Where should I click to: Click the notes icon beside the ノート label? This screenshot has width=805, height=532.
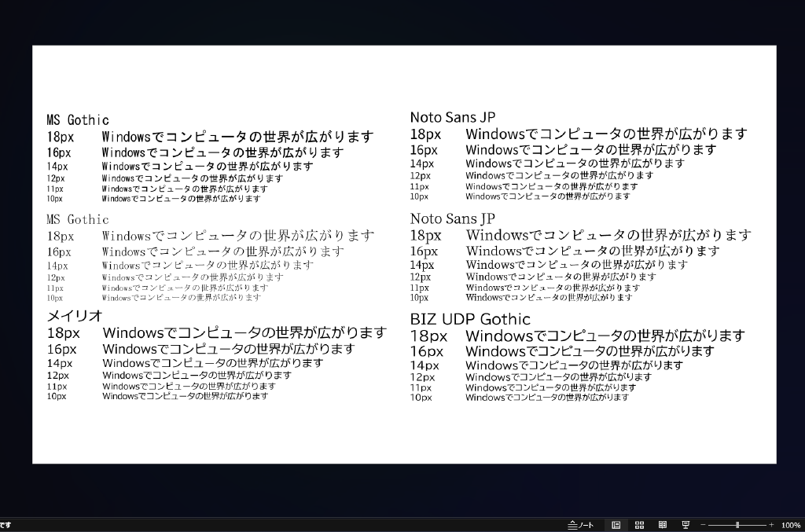pos(572,525)
